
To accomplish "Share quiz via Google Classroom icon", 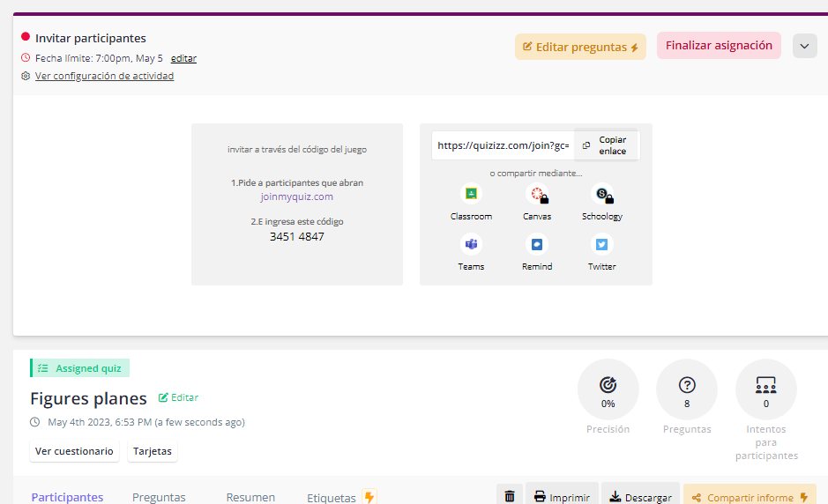I will 471,195.
